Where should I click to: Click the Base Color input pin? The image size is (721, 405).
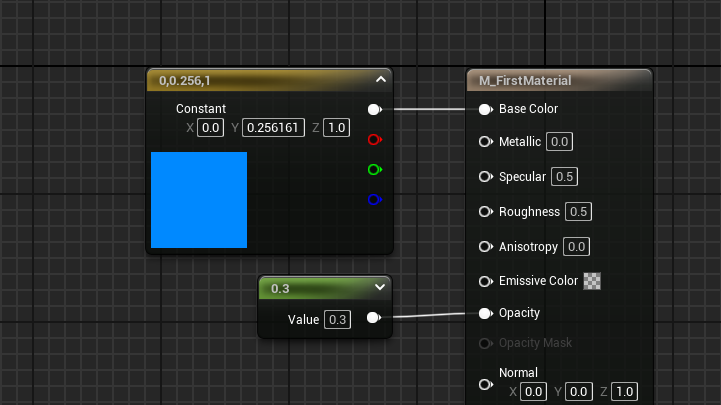tap(486, 109)
